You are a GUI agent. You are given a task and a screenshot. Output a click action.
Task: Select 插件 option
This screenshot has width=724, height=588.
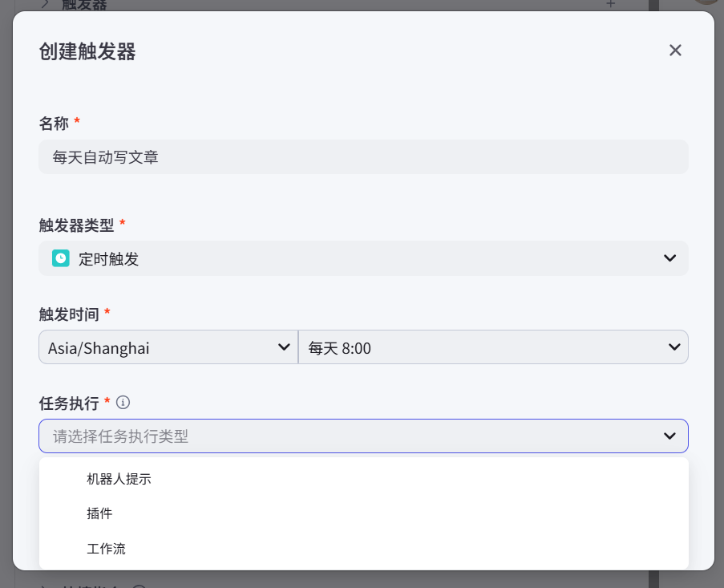coord(363,513)
